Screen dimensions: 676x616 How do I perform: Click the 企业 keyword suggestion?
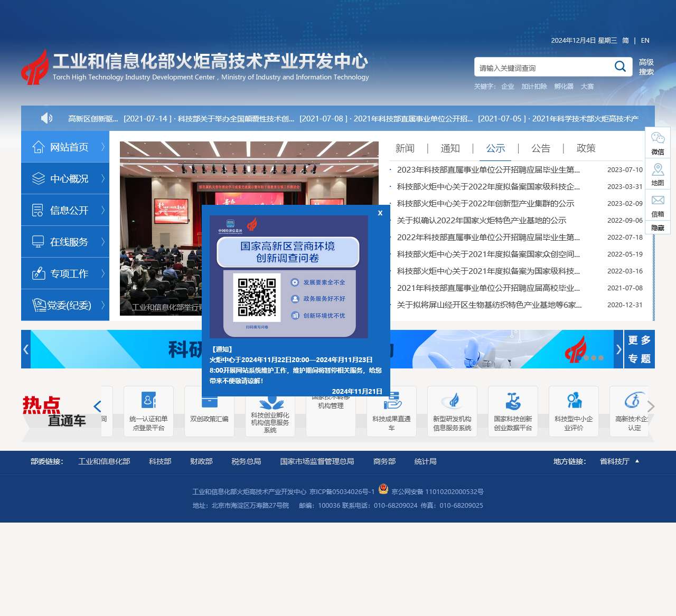coord(508,87)
